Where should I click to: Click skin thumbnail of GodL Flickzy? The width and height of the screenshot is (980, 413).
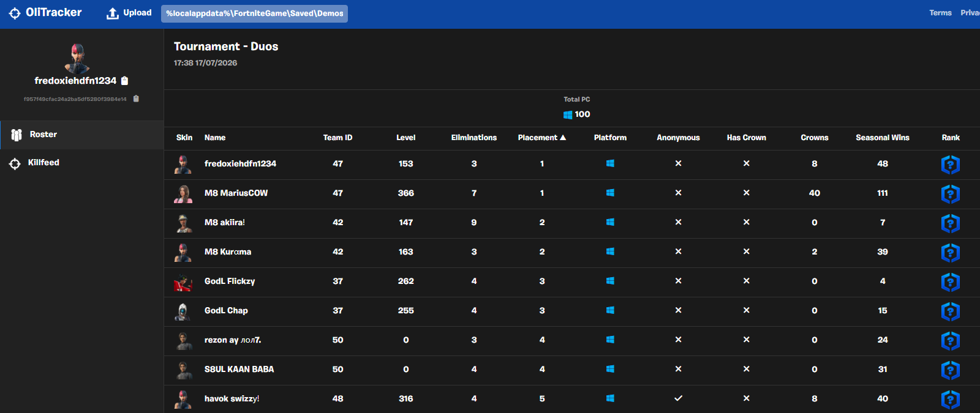(183, 281)
